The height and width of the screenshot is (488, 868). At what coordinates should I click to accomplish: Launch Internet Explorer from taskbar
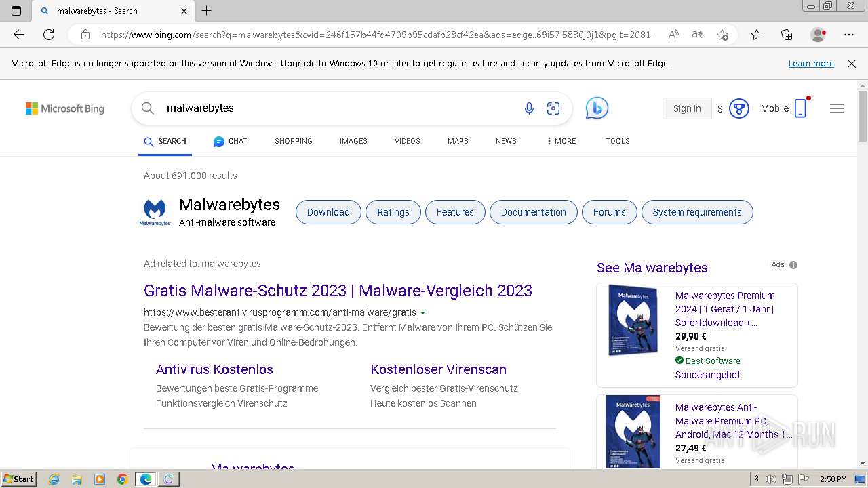point(54,479)
